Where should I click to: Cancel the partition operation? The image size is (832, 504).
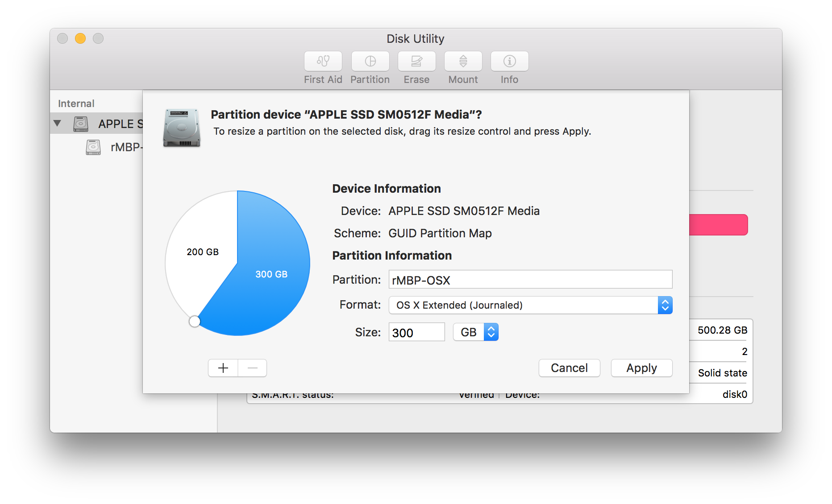(x=569, y=368)
